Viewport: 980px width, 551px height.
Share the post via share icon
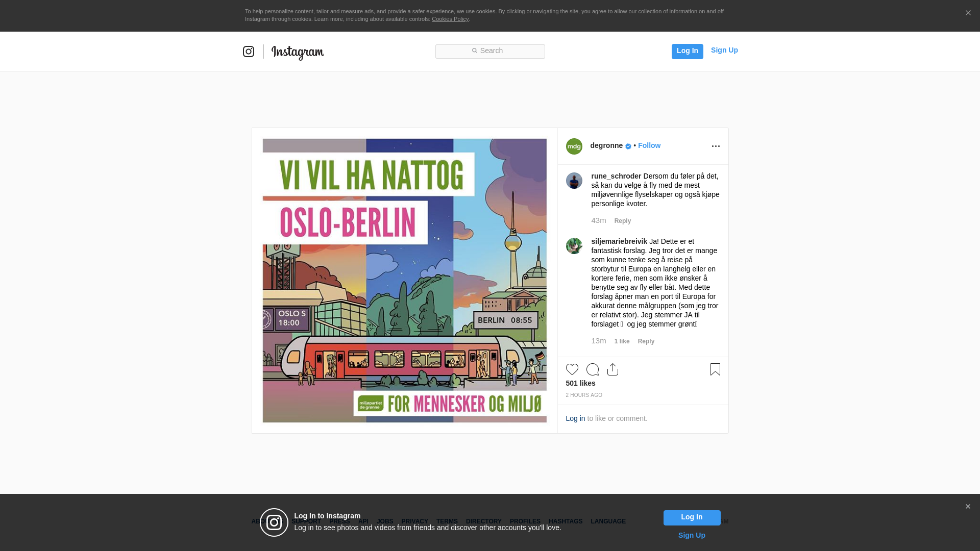tap(613, 369)
